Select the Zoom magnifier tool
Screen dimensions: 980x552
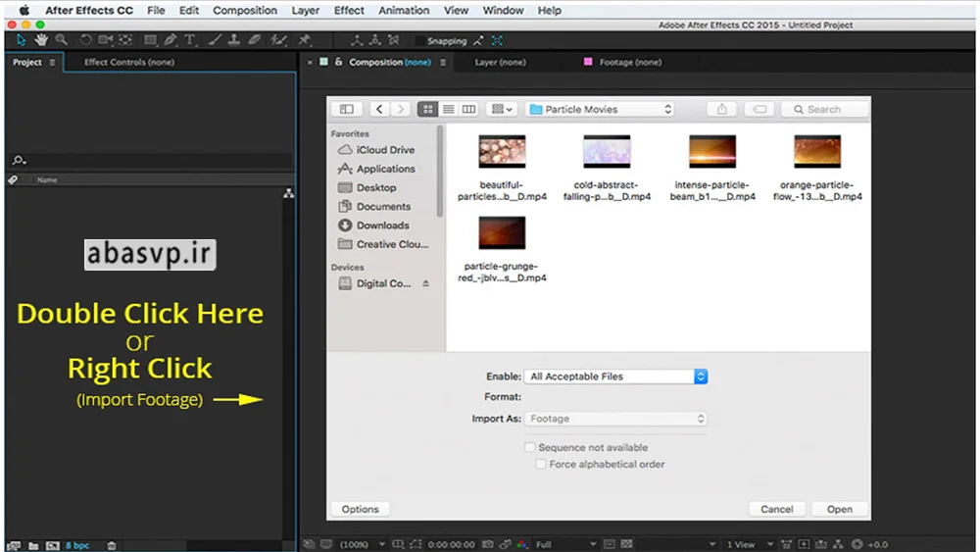61,40
